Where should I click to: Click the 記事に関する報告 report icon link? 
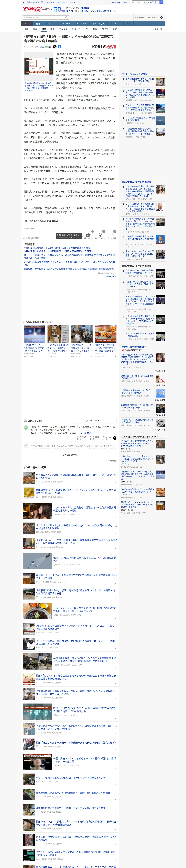pos(31,238)
